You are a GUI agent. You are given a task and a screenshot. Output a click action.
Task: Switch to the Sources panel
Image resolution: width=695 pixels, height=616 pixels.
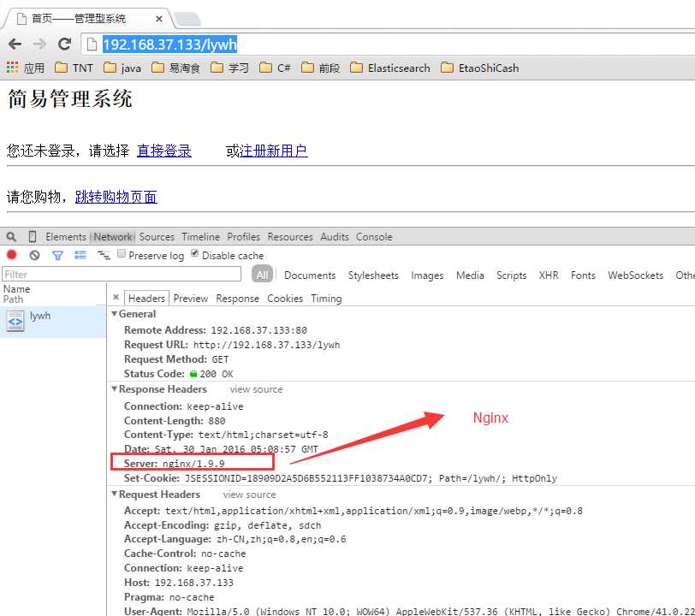(157, 237)
